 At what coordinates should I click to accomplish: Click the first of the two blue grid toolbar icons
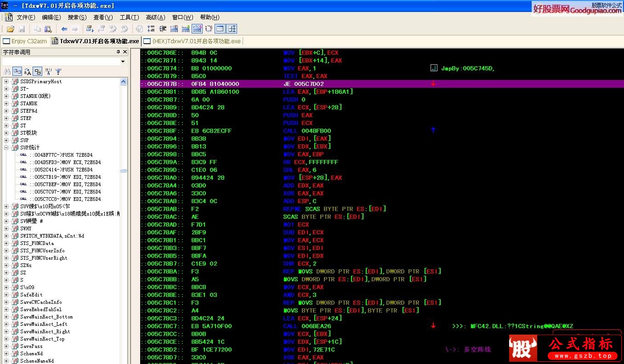click(x=174, y=29)
